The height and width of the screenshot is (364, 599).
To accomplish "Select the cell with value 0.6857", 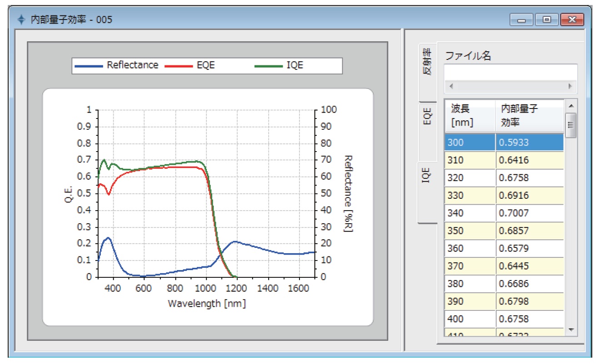I will pos(529,231).
